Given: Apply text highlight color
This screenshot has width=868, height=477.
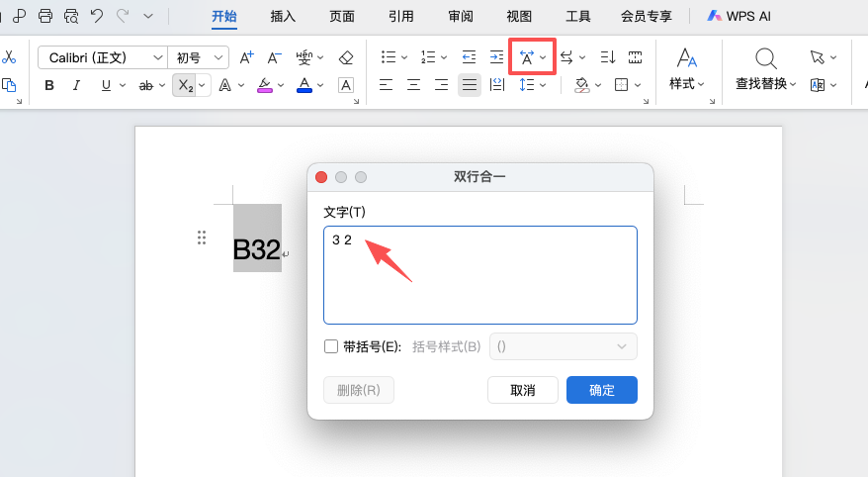Looking at the screenshot, I should pos(265,85).
